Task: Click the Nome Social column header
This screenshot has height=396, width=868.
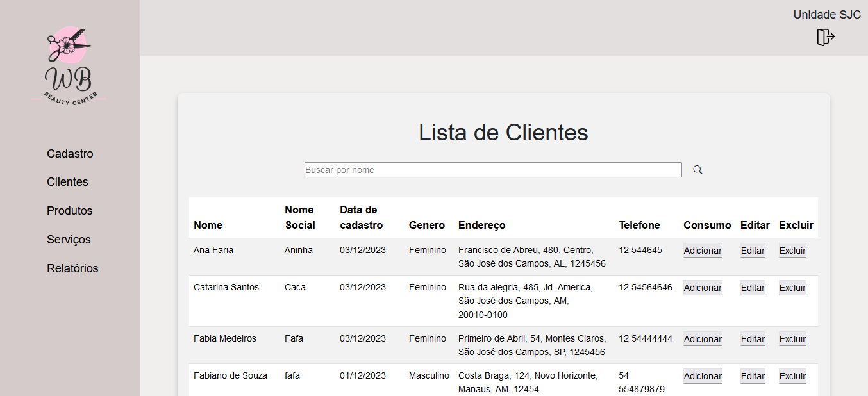Action: click(300, 217)
